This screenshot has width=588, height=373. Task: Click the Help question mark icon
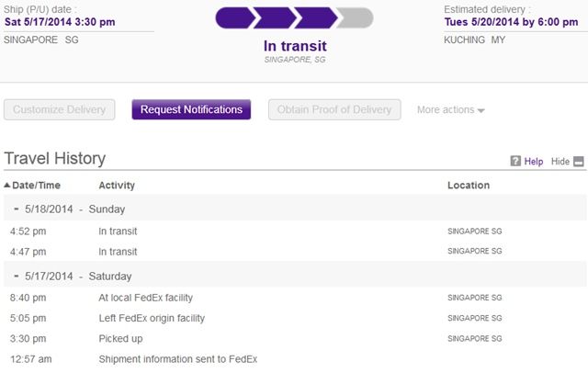(x=515, y=162)
